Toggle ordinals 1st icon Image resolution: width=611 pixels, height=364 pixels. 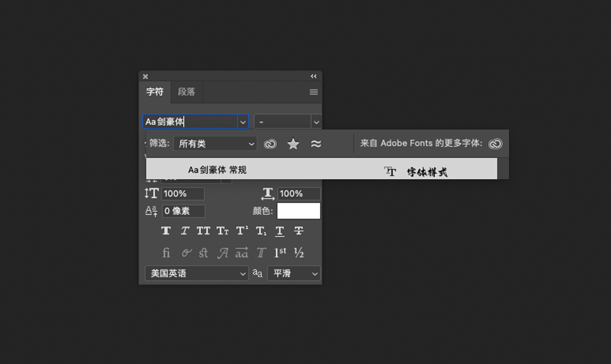(x=280, y=253)
